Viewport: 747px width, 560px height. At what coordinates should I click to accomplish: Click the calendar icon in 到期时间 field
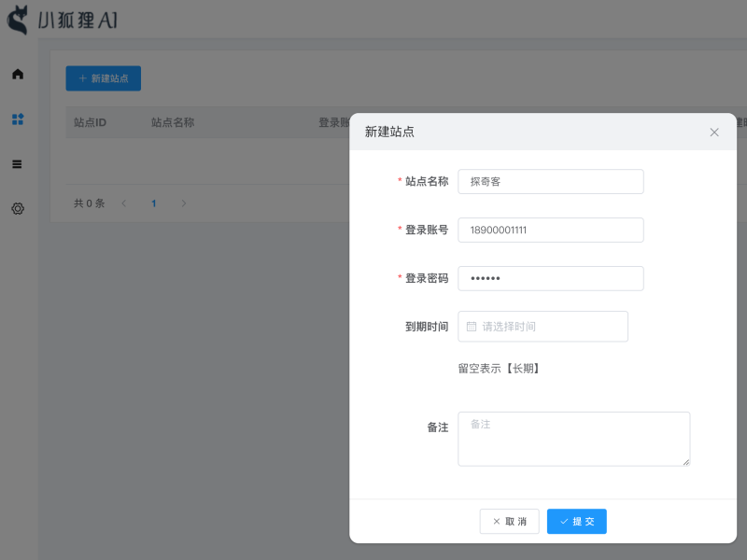pos(472,327)
